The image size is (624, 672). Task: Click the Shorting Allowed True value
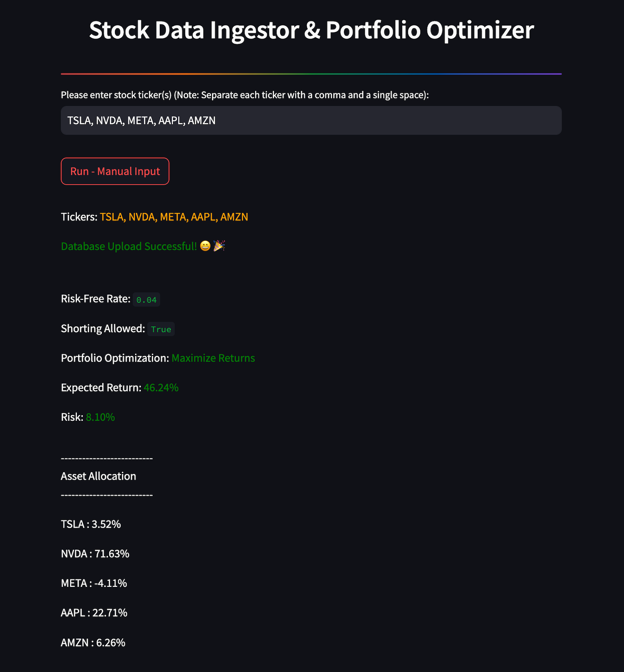(161, 329)
